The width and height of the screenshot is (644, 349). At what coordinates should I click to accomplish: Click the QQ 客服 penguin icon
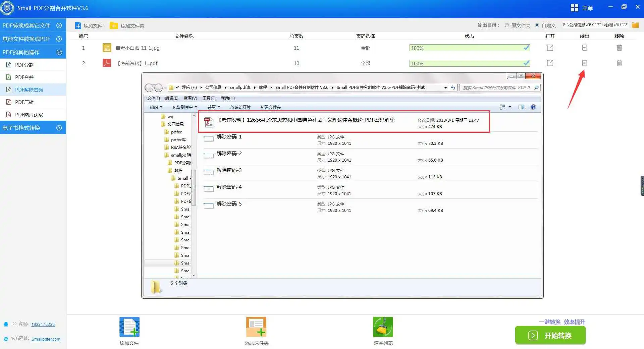click(6, 324)
